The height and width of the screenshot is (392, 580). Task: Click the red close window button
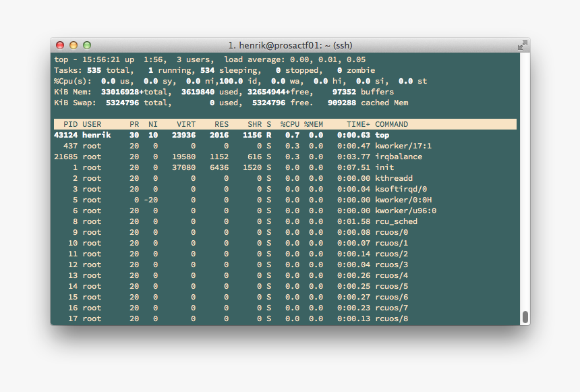point(60,45)
